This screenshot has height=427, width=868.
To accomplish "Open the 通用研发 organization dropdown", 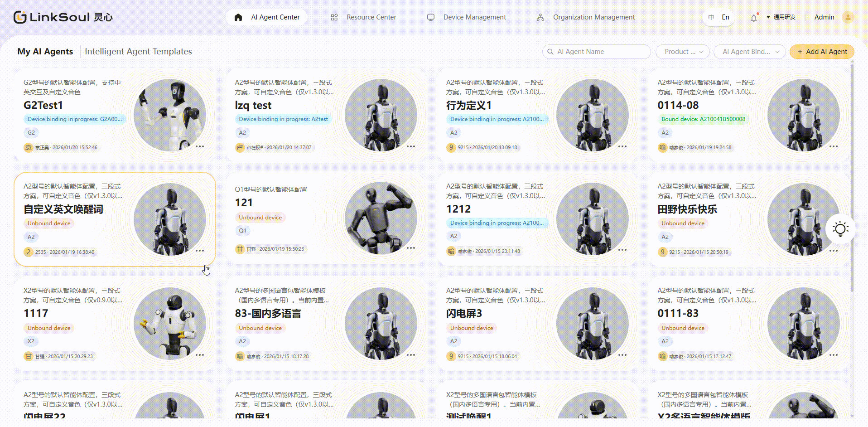I will (781, 17).
